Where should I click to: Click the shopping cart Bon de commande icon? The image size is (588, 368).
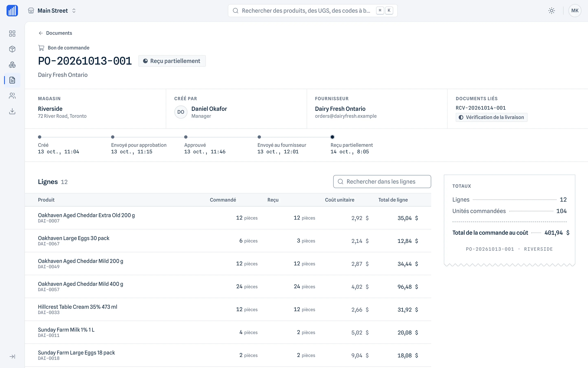point(41,48)
